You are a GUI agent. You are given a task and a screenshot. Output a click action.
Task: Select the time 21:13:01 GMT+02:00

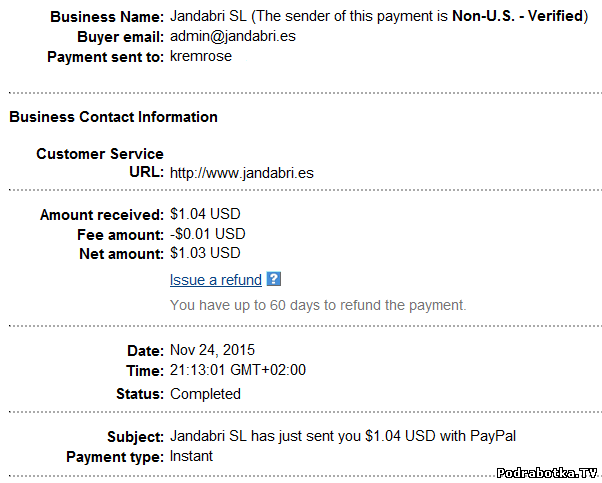coord(238,370)
